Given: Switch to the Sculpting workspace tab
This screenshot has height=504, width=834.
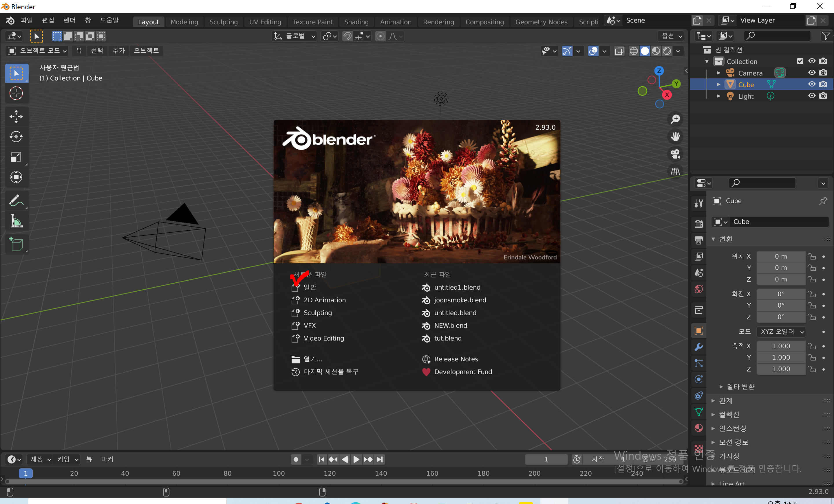Looking at the screenshot, I should (x=223, y=22).
